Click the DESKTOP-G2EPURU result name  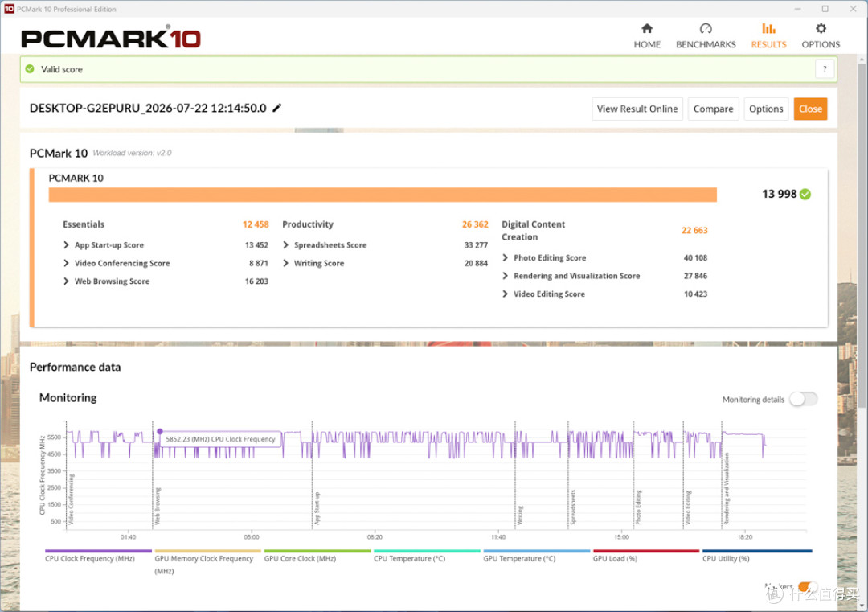click(148, 108)
